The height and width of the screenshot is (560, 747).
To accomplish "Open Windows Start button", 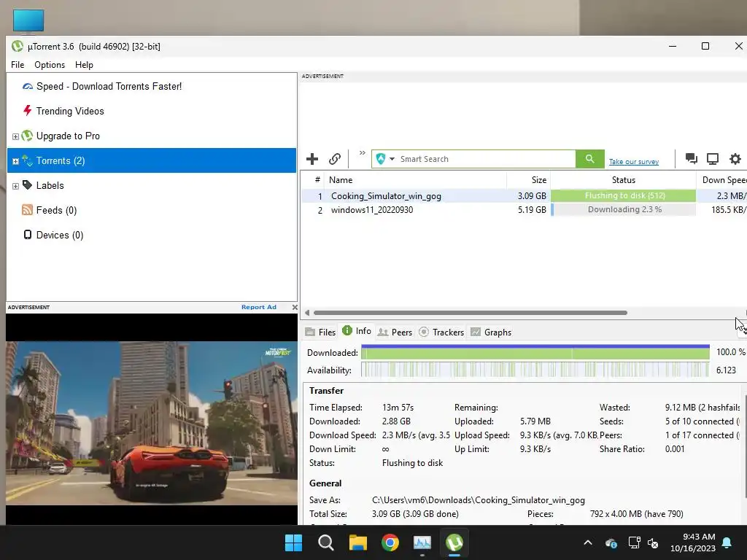I will pos(293,542).
